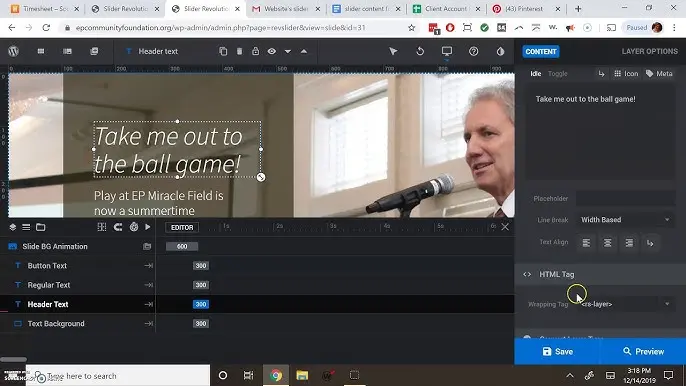The width and height of the screenshot is (686, 386).
Task: Play the timeline animation
Action: 148,227
